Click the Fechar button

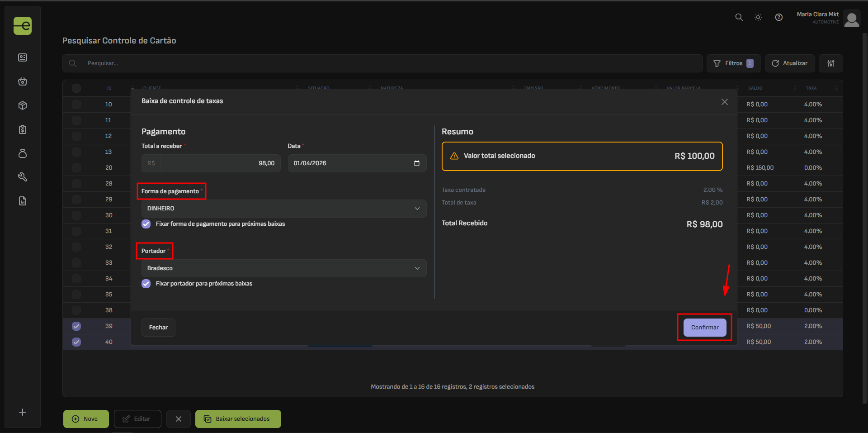point(158,328)
